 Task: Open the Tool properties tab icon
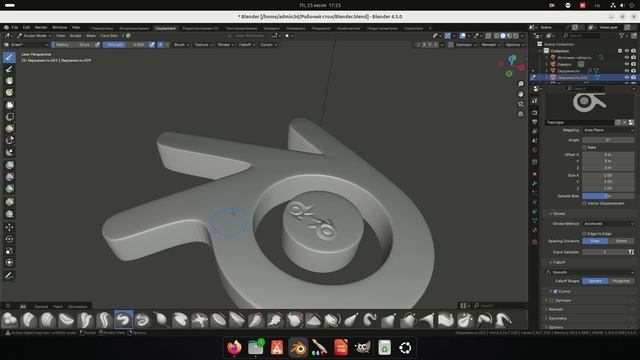coord(535,101)
